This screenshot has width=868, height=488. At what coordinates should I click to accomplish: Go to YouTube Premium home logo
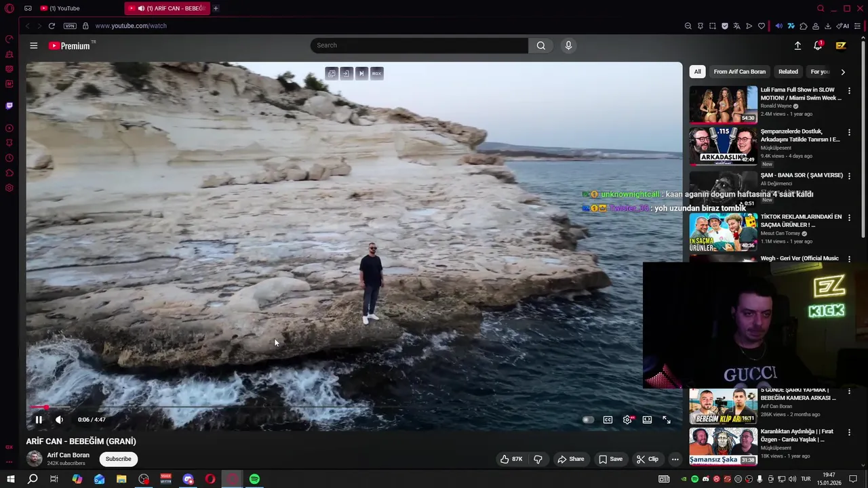coord(69,45)
